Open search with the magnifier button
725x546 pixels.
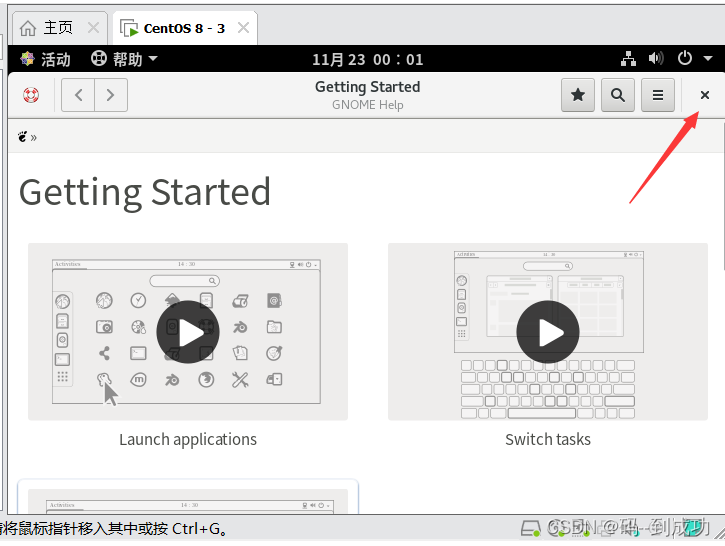[x=618, y=95]
